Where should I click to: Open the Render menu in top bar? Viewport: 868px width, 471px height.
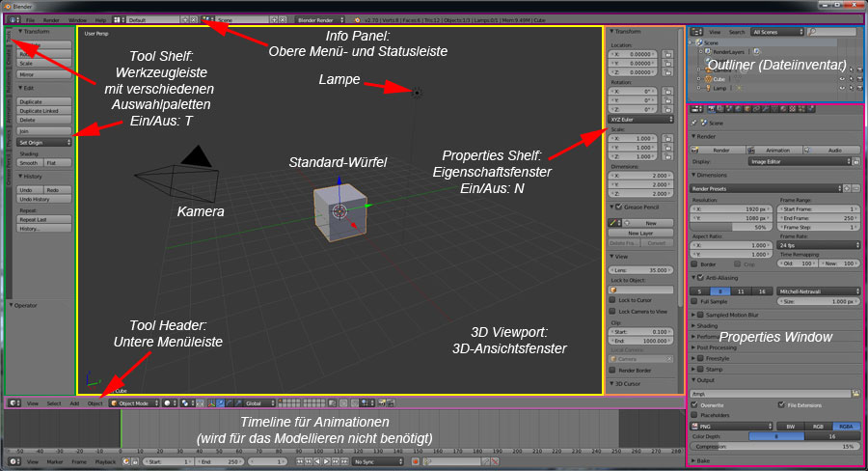point(51,19)
